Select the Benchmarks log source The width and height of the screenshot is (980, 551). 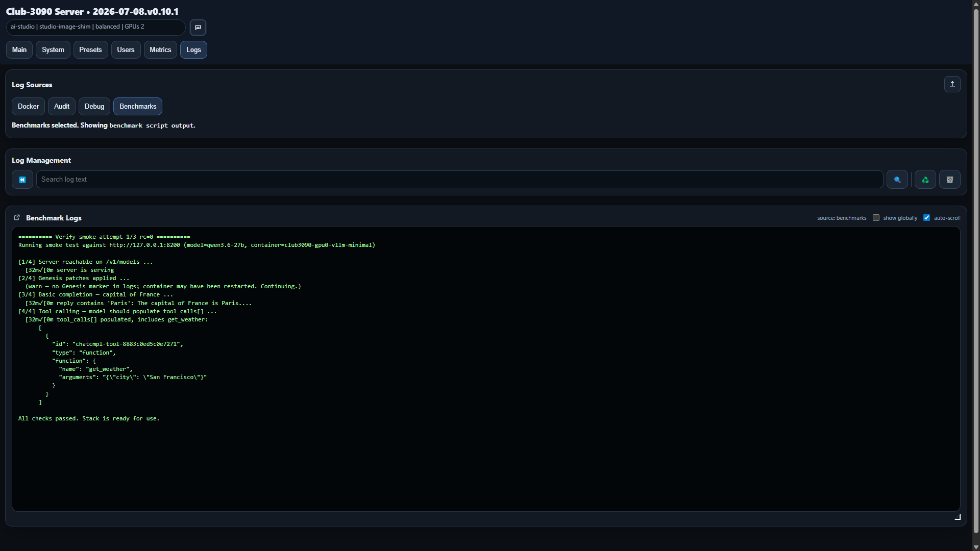tap(138, 107)
